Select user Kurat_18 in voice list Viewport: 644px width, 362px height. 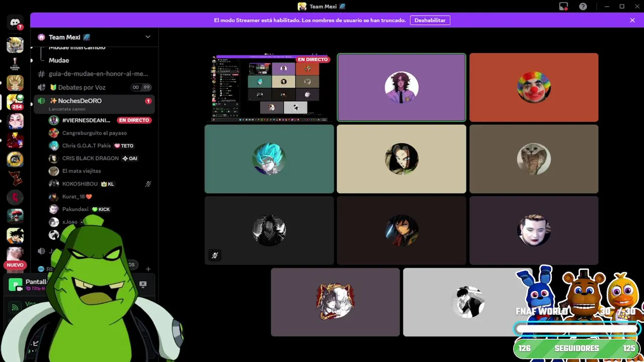77,197
